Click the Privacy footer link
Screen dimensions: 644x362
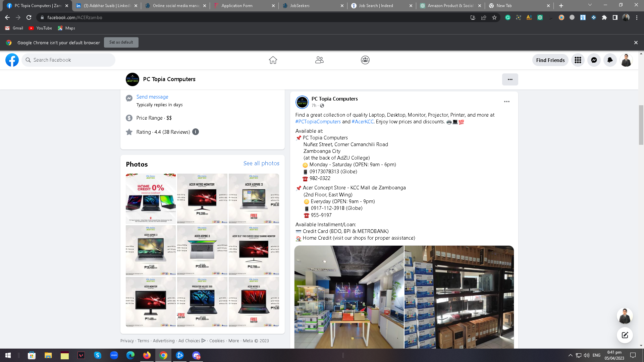127,341
